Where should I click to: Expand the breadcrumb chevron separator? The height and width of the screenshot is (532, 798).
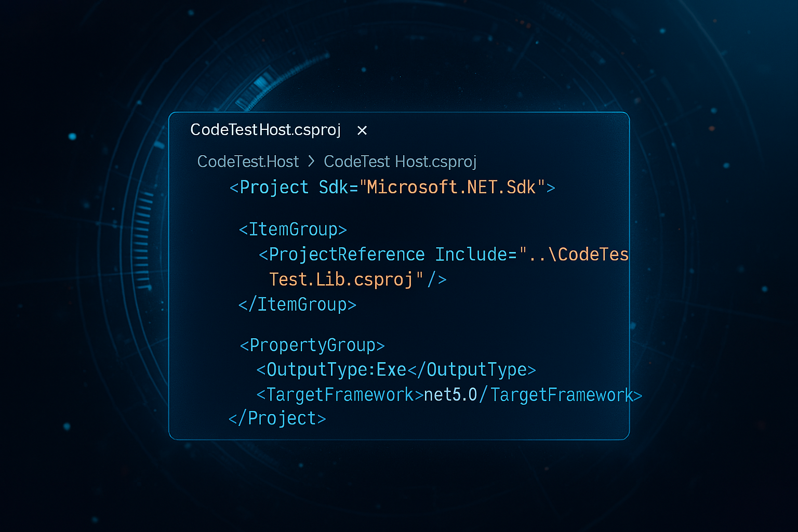tap(311, 162)
